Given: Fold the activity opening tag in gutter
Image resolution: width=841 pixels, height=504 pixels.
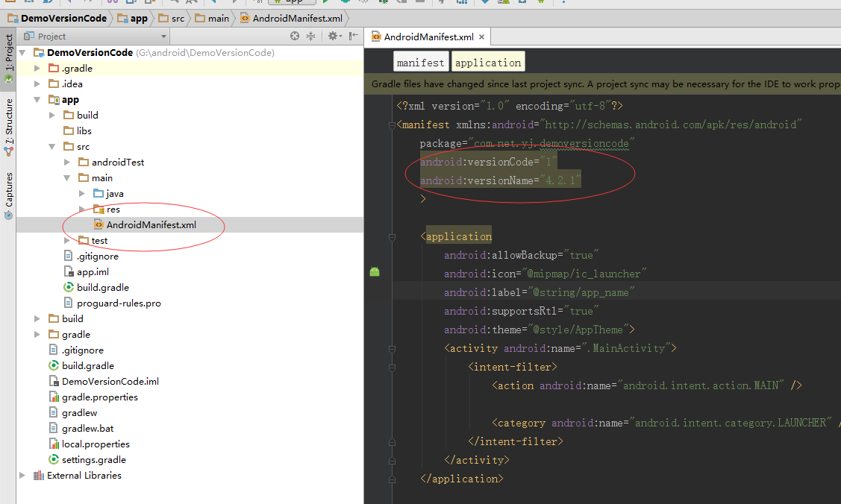Looking at the screenshot, I should 392,349.
